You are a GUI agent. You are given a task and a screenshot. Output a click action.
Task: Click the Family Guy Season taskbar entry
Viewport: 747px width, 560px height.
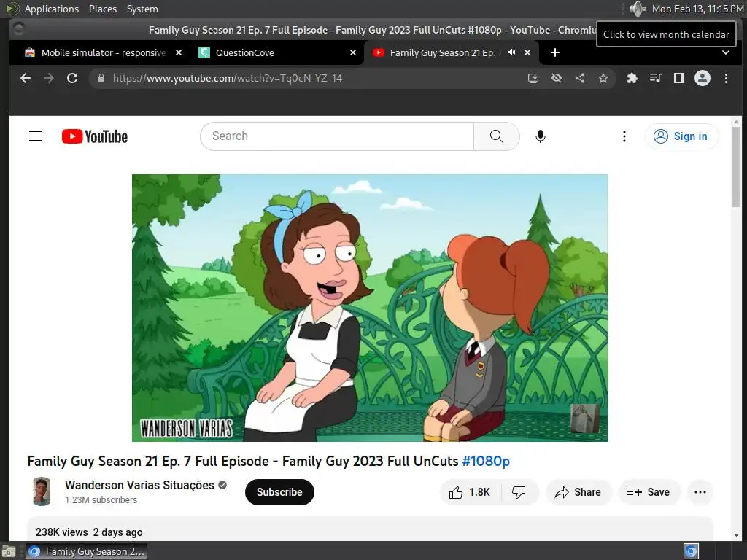tap(86, 551)
